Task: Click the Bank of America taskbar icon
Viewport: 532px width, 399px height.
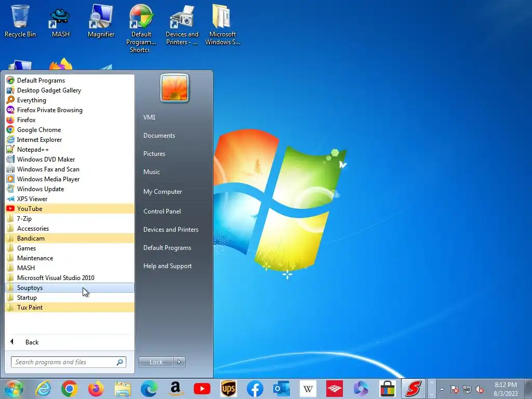Action: (x=334, y=389)
